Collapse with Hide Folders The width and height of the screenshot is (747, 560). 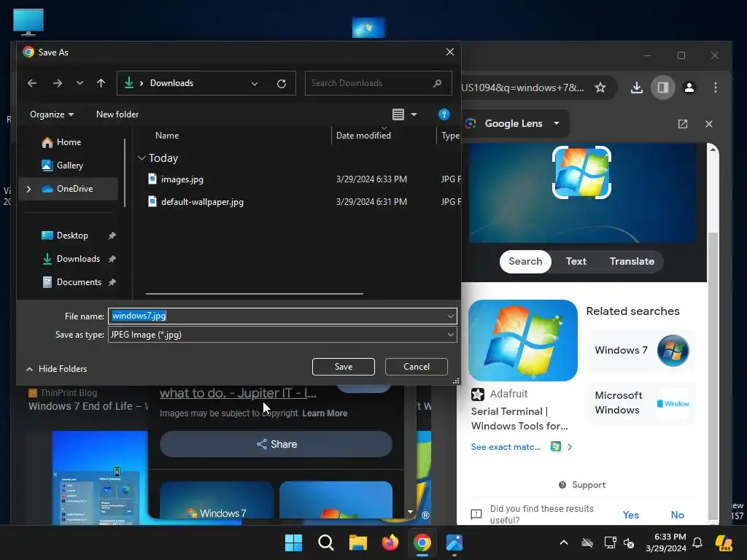click(x=56, y=368)
